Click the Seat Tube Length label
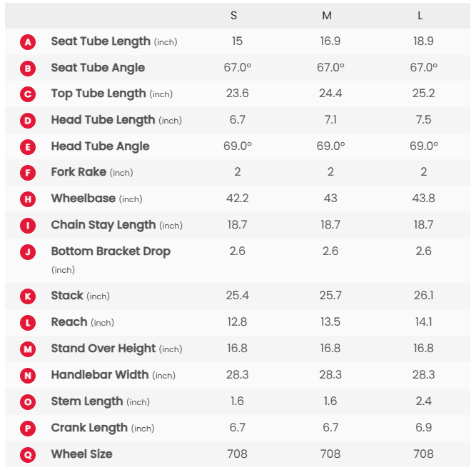The width and height of the screenshot is (476, 470). (x=101, y=41)
